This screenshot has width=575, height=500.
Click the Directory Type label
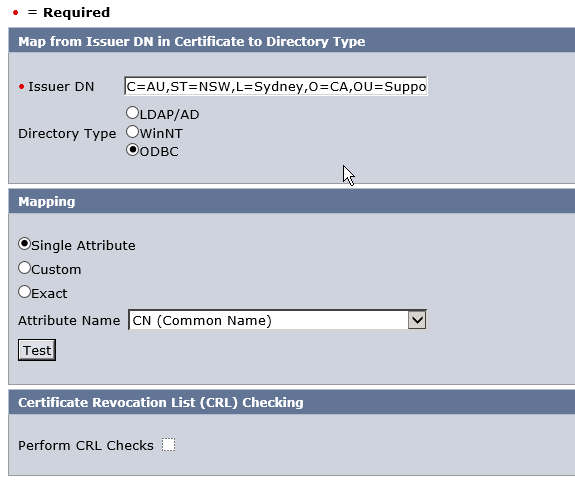pos(67,133)
